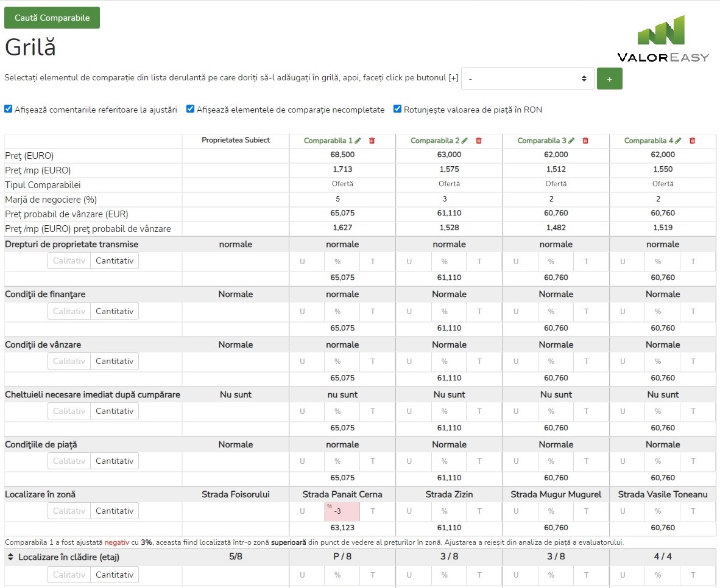Viewport: 720px width, 588px height.
Task: Click the green plus button to add element
Action: (609, 79)
